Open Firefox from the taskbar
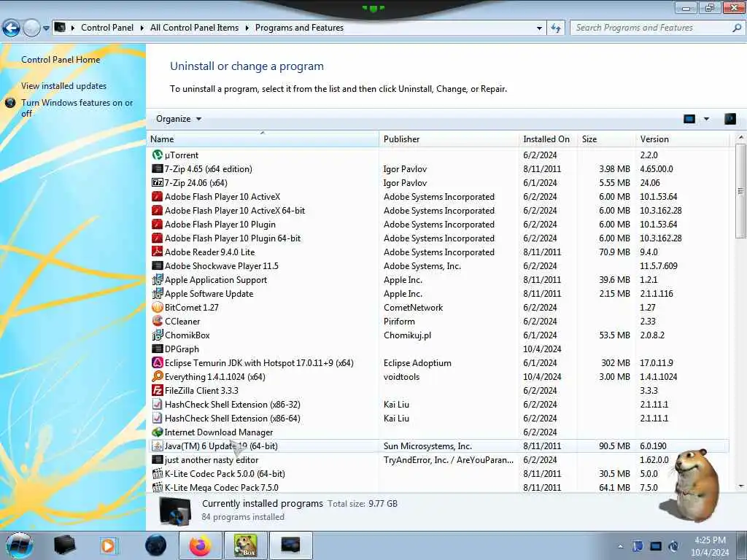 [201, 545]
